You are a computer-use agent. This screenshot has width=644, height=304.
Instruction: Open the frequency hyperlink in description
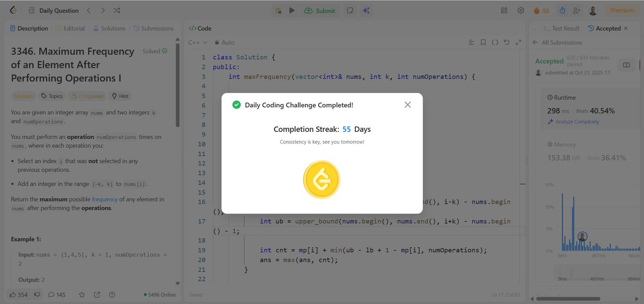click(105, 199)
